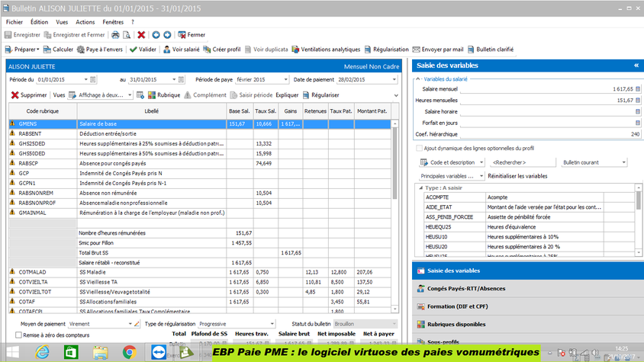644x362 pixels.
Task: Open Période du date dropdown
Action: tap(85, 79)
